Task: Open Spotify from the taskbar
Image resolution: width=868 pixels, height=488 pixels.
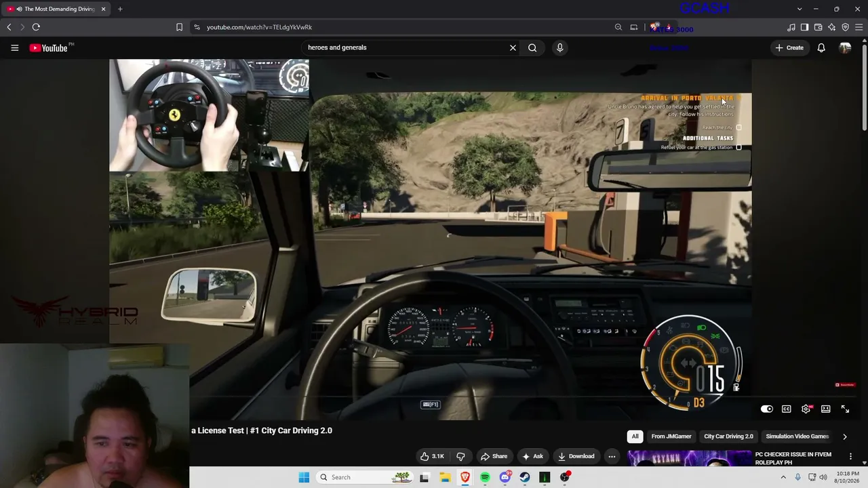Action: coord(485,477)
